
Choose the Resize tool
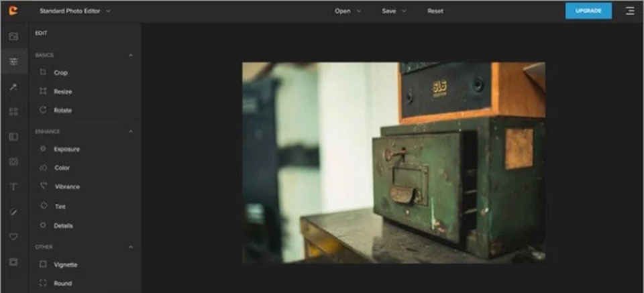(56, 91)
